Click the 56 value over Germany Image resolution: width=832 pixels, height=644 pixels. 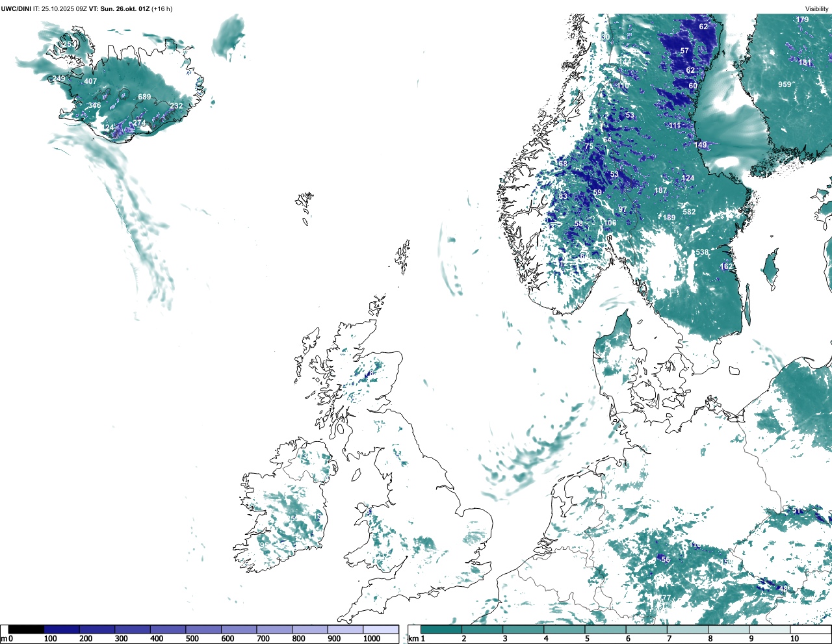click(666, 560)
